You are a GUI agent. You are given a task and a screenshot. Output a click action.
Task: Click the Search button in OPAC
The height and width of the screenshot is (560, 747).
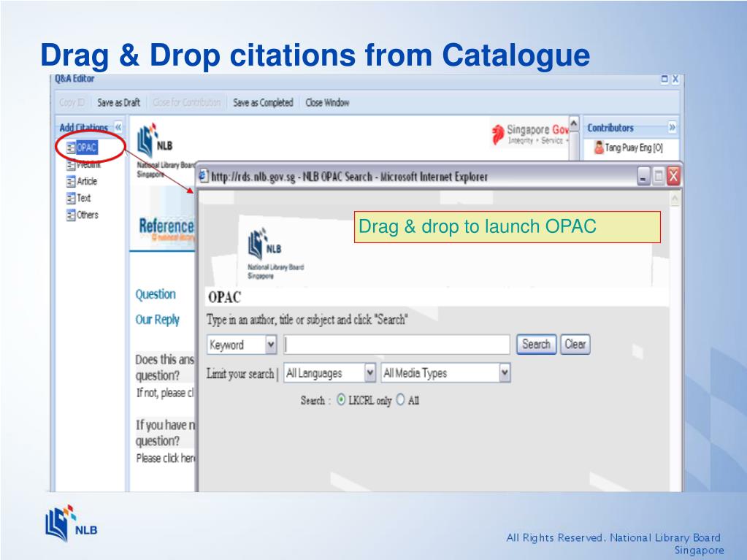(537, 345)
